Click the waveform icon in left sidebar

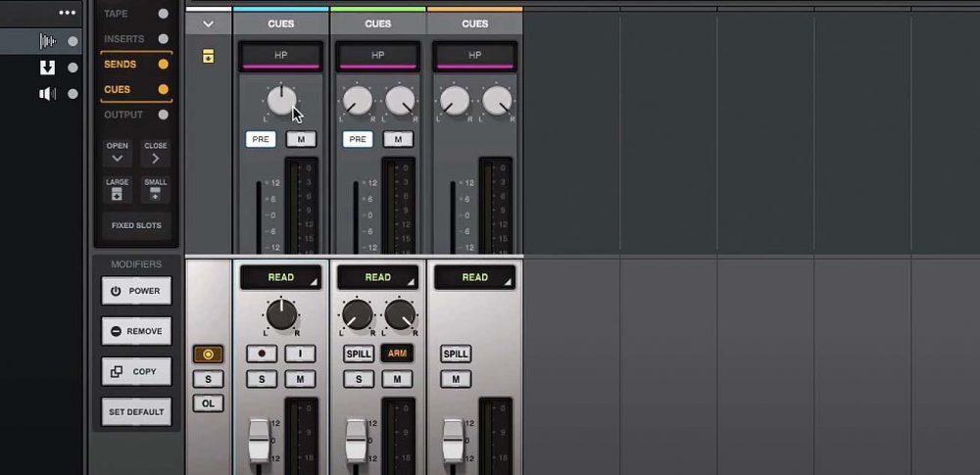(x=46, y=41)
